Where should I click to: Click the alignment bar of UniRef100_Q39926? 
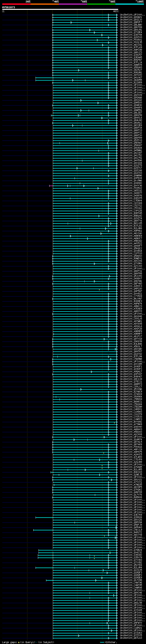(76, 517)
